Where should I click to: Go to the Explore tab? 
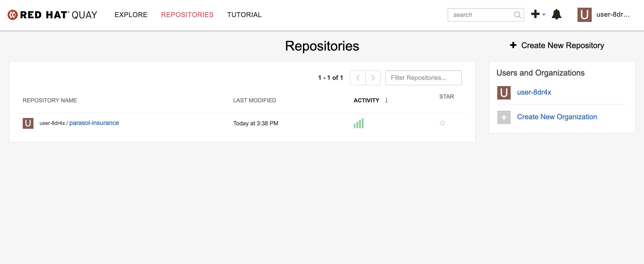point(131,15)
